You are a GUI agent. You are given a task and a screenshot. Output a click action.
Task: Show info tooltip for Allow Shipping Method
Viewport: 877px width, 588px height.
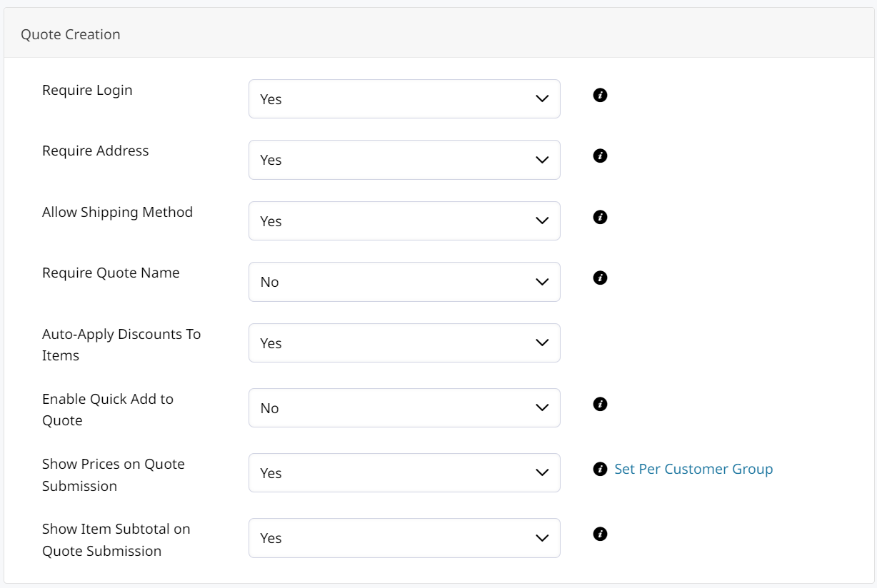(x=601, y=217)
